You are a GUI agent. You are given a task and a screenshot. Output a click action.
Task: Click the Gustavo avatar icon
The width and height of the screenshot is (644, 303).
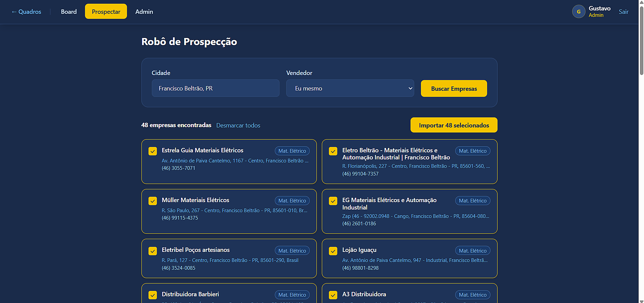click(578, 11)
